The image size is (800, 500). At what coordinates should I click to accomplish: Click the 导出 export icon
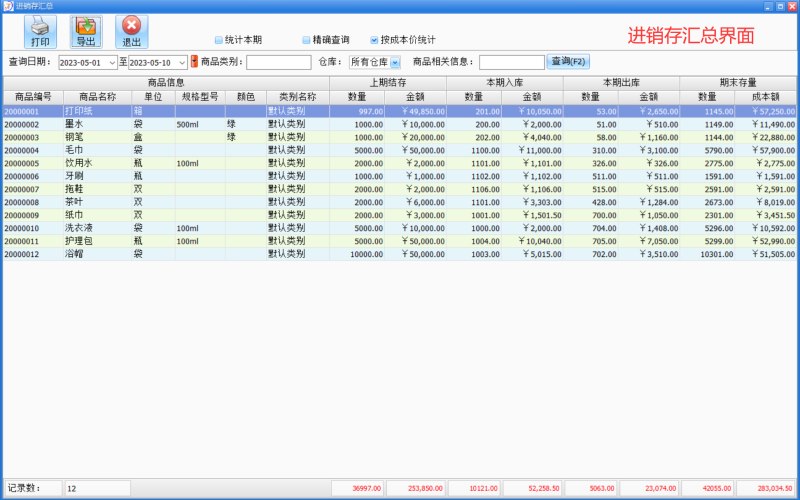tap(86, 32)
